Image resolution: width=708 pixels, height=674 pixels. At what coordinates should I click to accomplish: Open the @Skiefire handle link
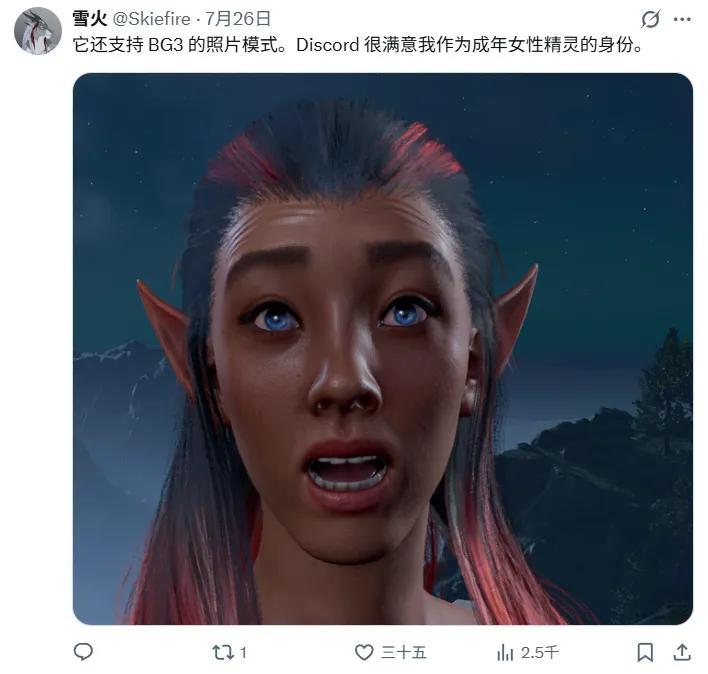pos(151,19)
